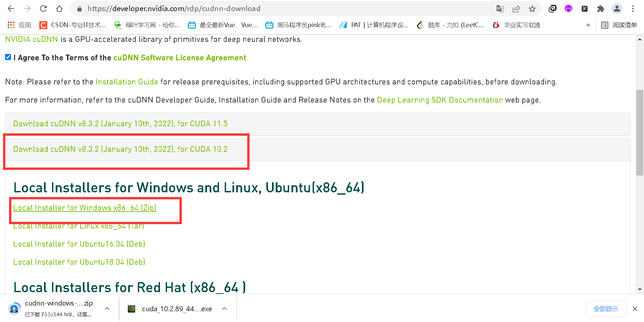Open 题库 - 力扣 LeetCode bookmark

click(x=450, y=25)
